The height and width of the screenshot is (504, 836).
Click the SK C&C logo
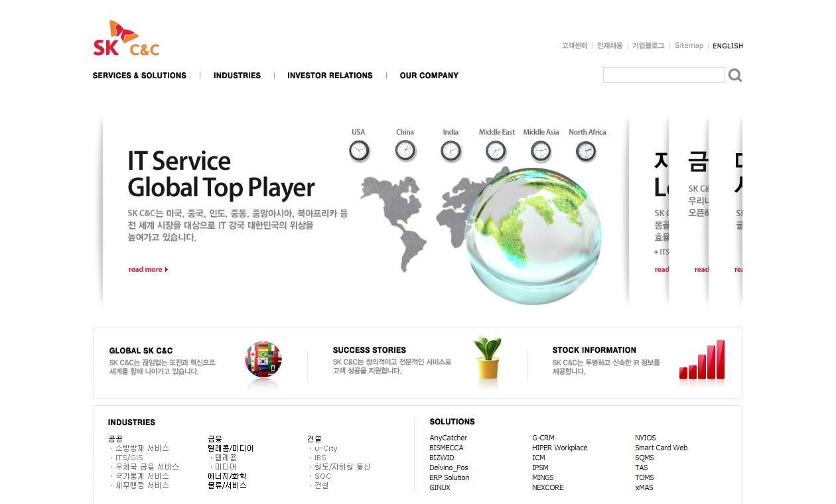click(126, 38)
